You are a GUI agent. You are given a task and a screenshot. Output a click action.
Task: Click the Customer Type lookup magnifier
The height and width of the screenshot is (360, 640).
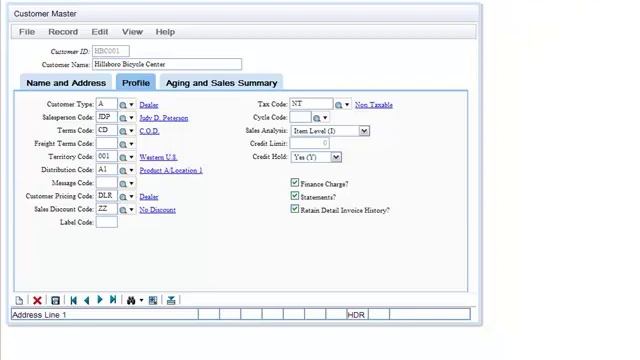point(123,105)
